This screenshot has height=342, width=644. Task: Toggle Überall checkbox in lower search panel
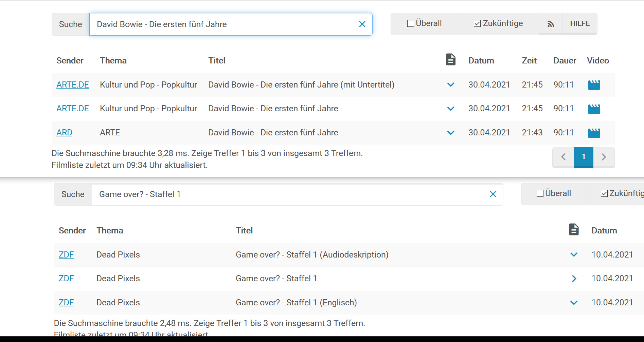point(540,193)
